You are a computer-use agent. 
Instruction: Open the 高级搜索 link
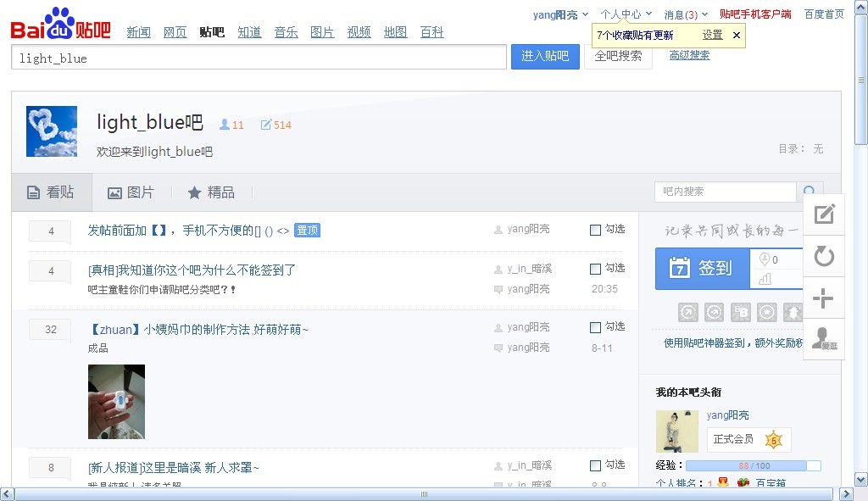click(x=689, y=55)
